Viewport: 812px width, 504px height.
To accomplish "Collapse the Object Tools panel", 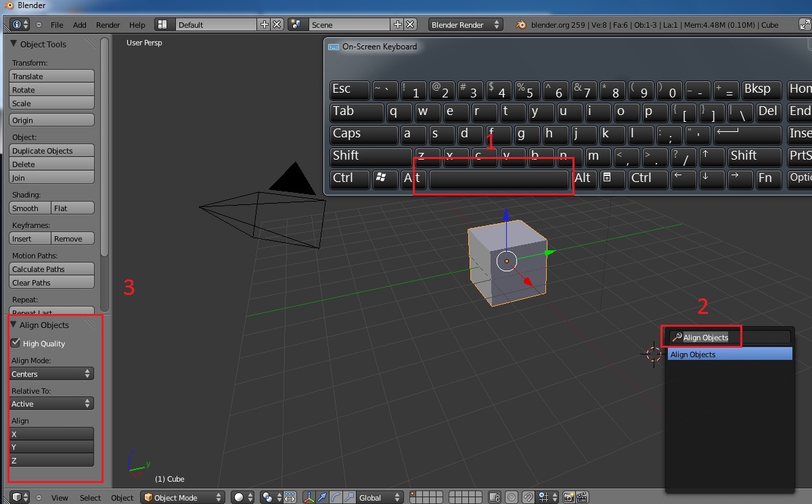I will coord(14,44).
